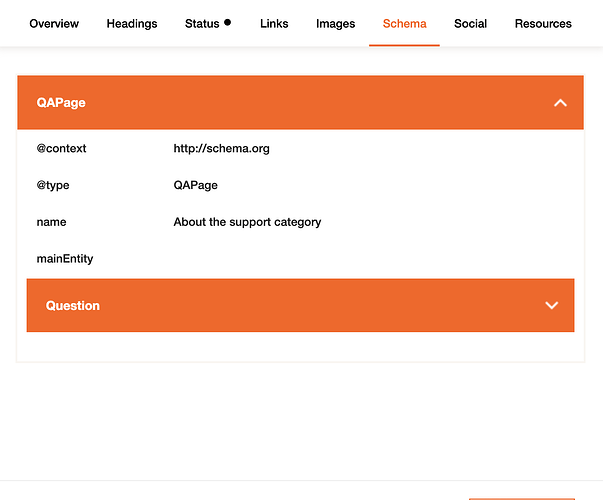The width and height of the screenshot is (603, 500).
Task: View the Resources tab
Action: pyautogui.click(x=543, y=24)
